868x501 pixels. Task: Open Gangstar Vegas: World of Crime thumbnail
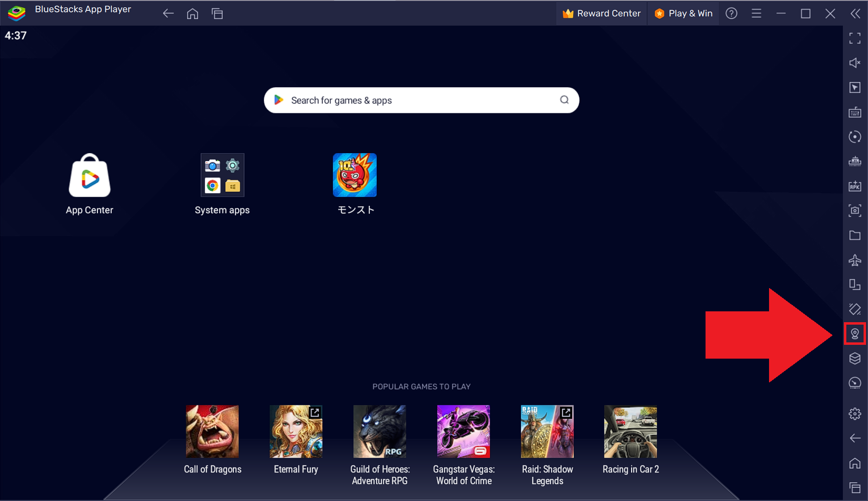[463, 432]
